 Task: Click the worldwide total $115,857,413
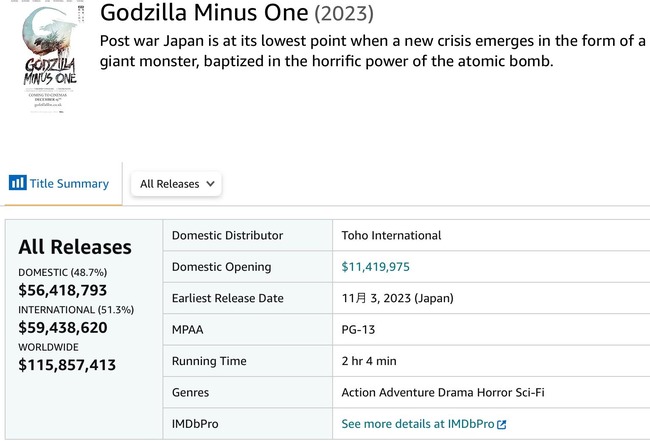pyautogui.click(x=68, y=365)
